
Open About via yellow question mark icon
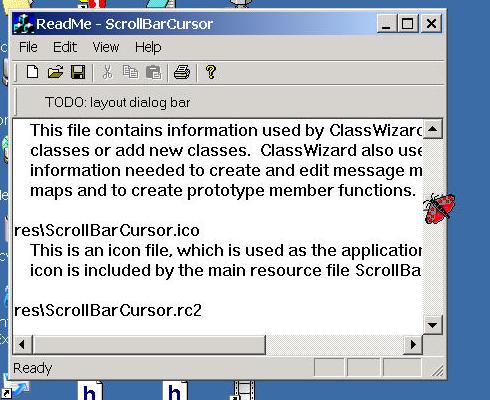pos(211,72)
